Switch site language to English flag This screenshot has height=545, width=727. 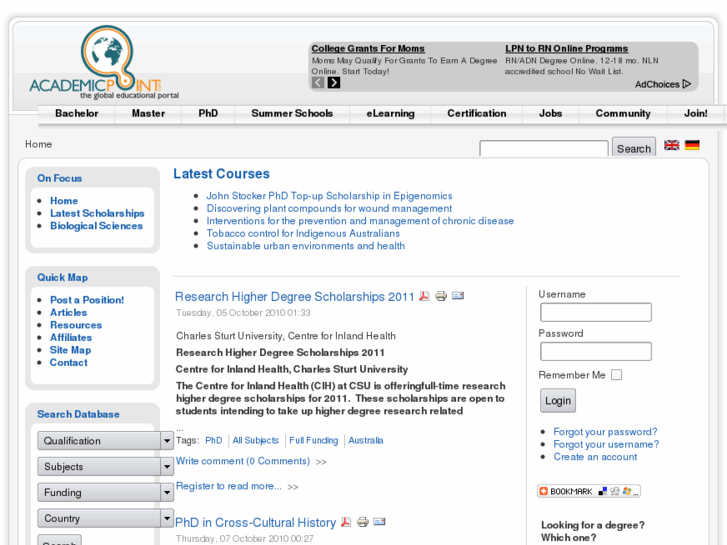click(x=671, y=145)
